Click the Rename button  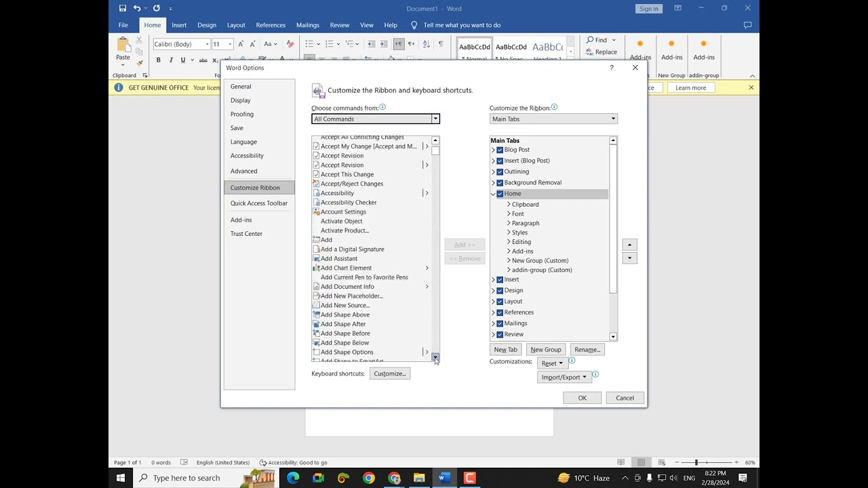tap(587, 350)
